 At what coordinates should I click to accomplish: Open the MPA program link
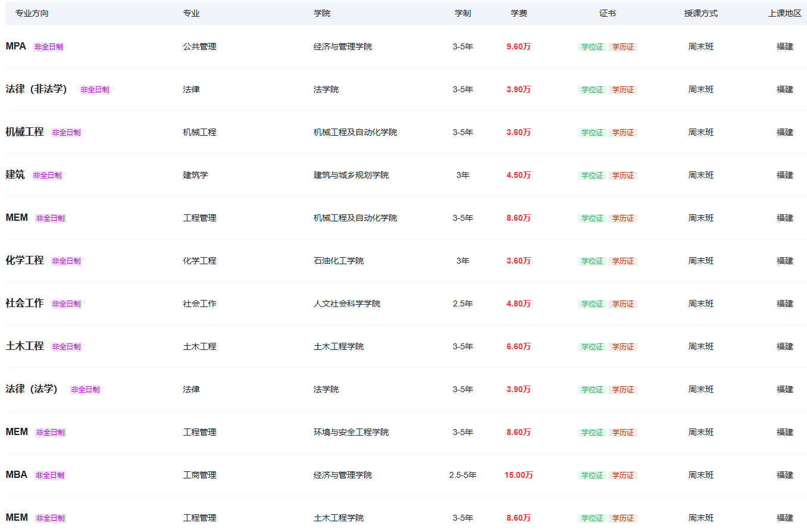[x=16, y=46]
